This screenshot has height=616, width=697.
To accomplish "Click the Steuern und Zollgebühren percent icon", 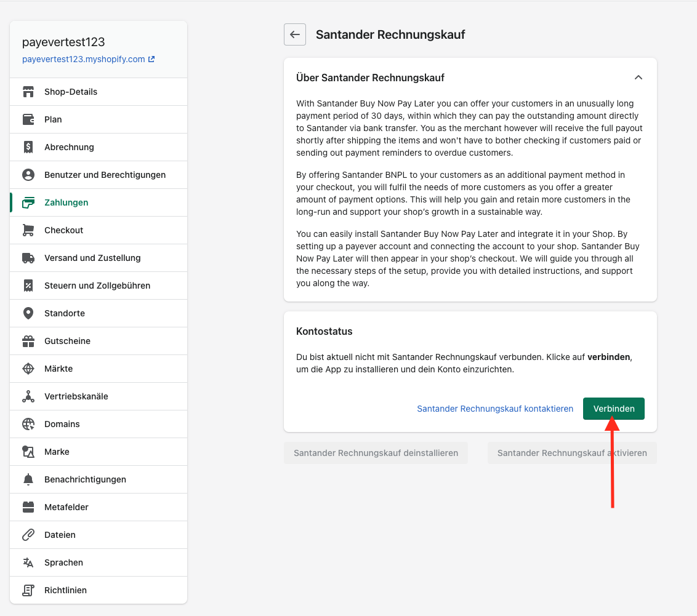I will click(x=28, y=286).
